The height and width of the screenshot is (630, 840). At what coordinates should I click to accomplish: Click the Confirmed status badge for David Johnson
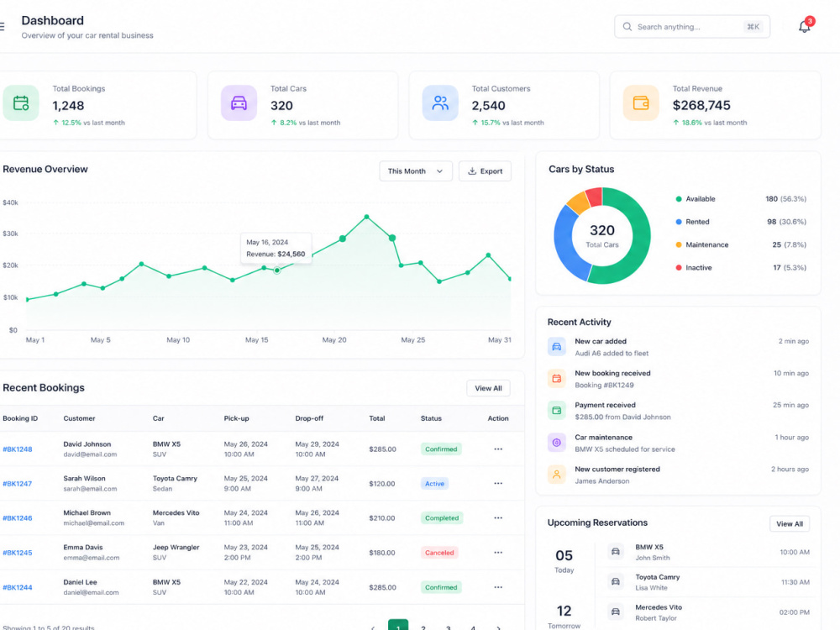tap(441, 449)
